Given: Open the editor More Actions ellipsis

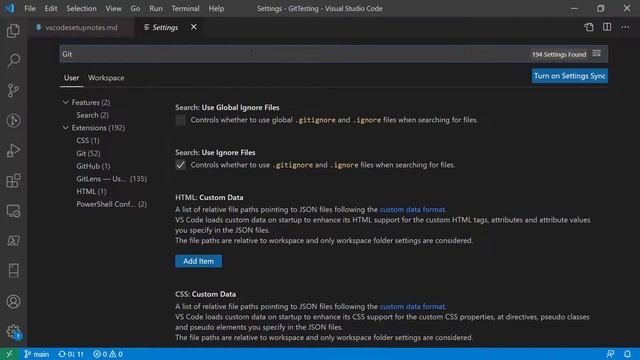Looking at the screenshot, I should pos(625,27).
